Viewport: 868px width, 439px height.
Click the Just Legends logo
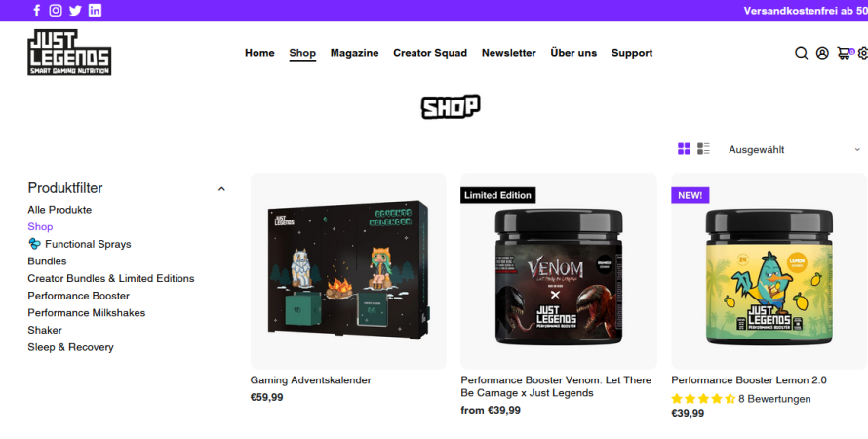(69, 52)
